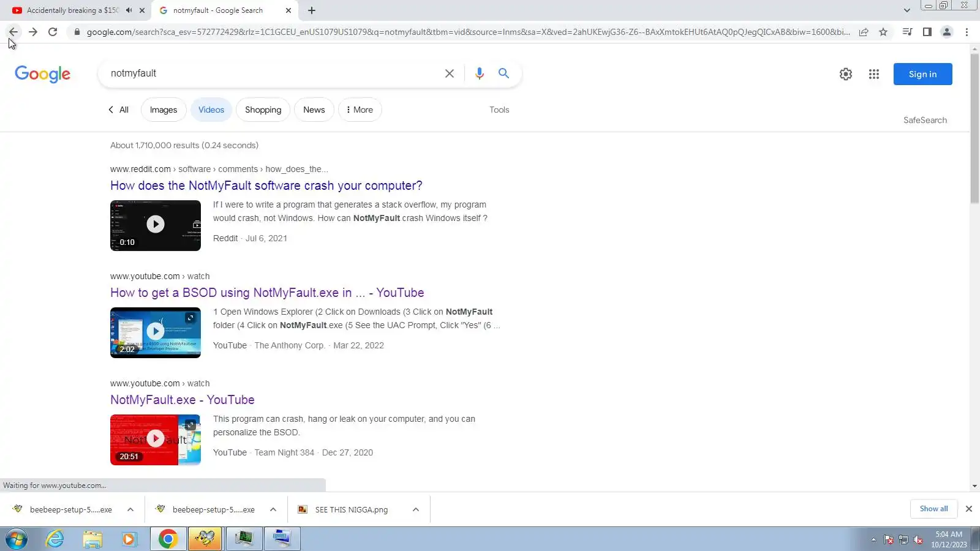Open the Reddit NotMyFault result
The width and height of the screenshot is (980, 551).
tap(266, 186)
